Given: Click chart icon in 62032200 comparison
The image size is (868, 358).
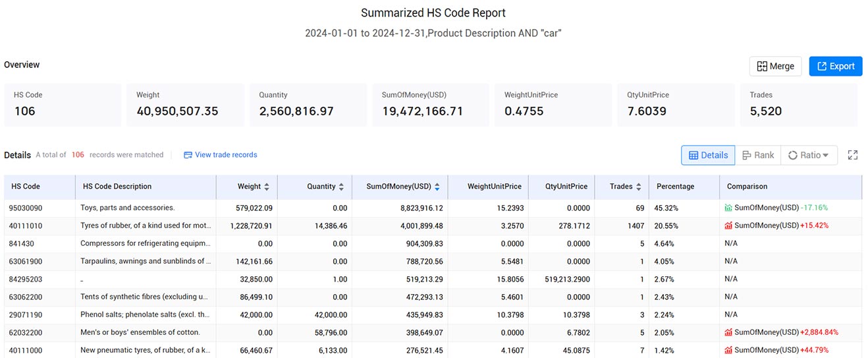Looking at the screenshot, I should 728,332.
